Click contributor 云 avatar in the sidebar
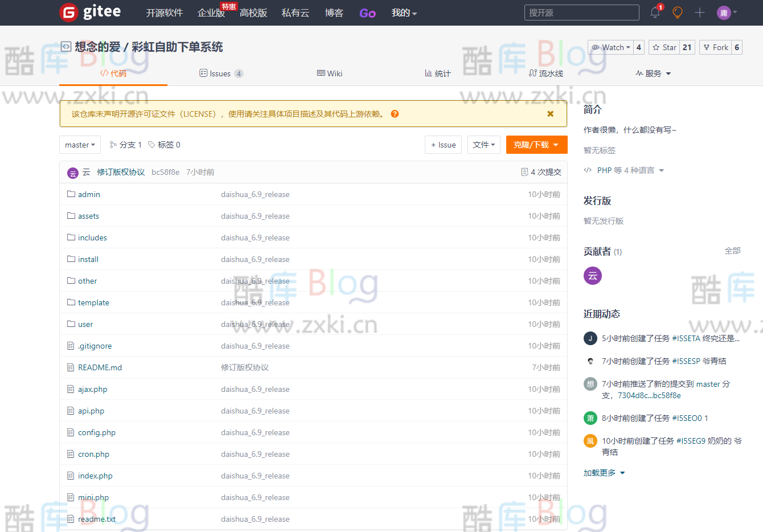 click(x=592, y=276)
